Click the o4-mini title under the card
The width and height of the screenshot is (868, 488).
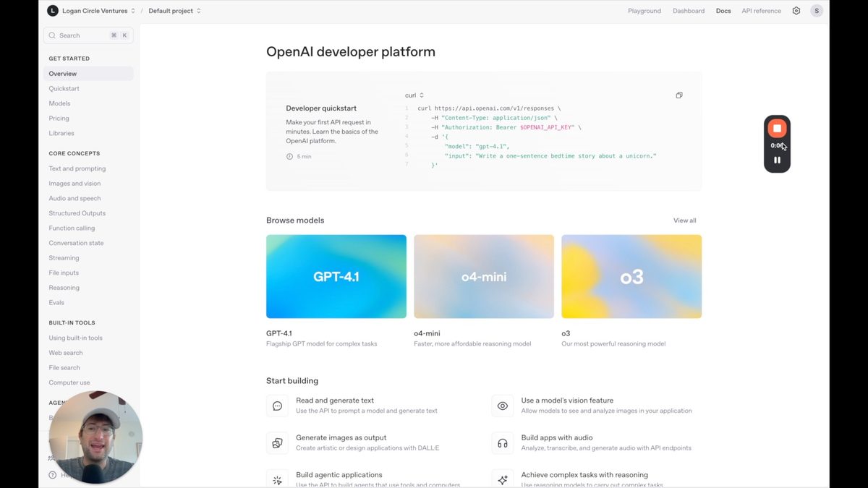coord(427,333)
